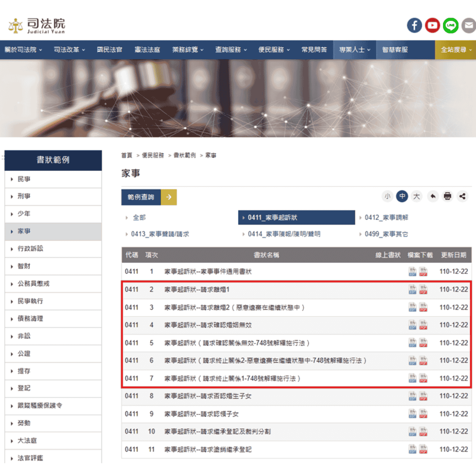Select the 大 font size option
The image size is (476, 476).
click(416, 196)
